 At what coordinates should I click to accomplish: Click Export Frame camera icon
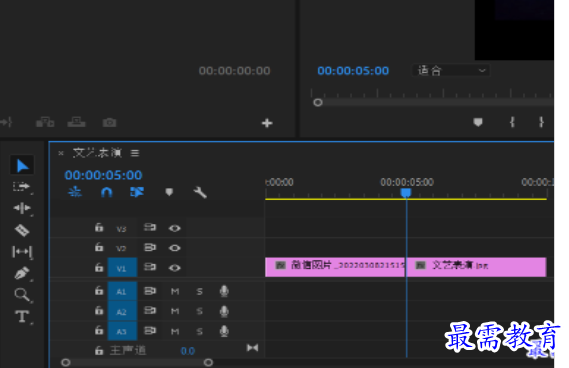(109, 123)
